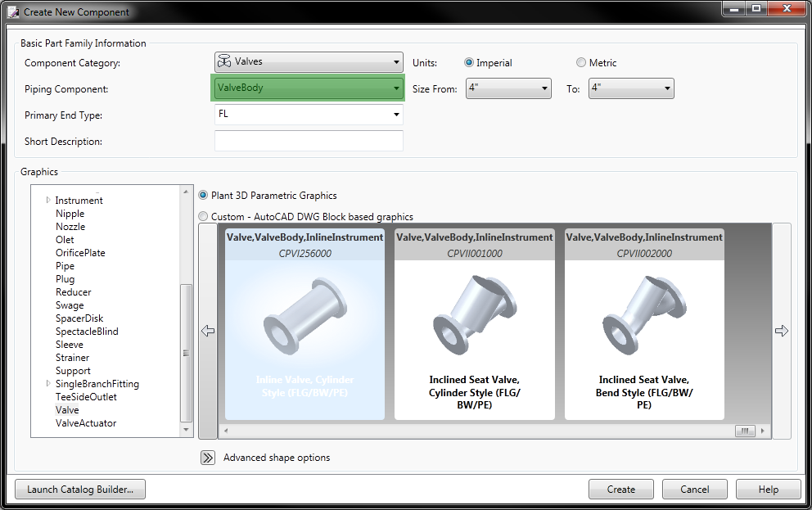Screen dimensions: 812x510
Task: Open the Component Category dropdown
Action: (x=398, y=61)
